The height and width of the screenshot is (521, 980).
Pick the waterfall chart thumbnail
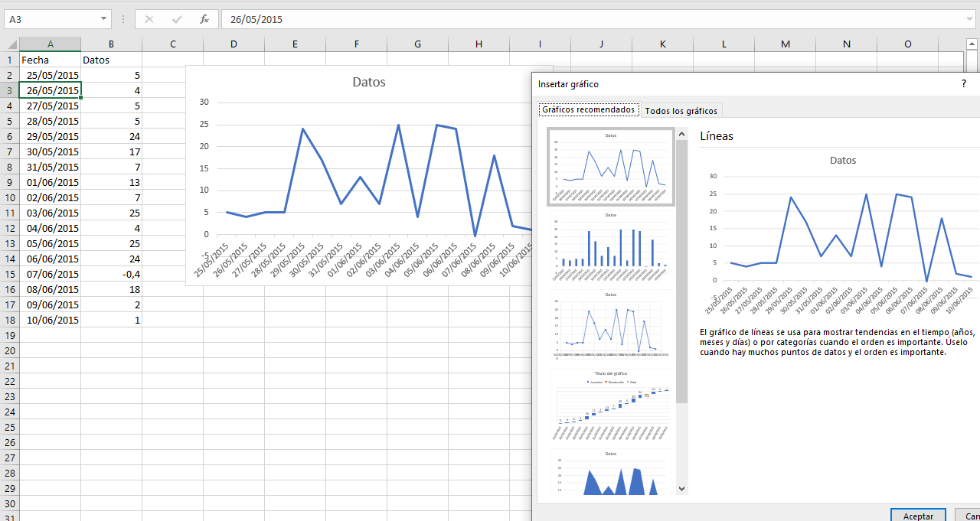(x=610, y=405)
